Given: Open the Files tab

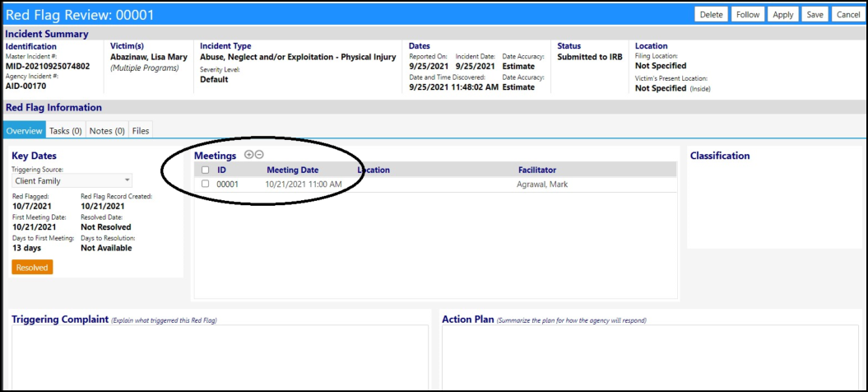Looking at the screenshot, I should coord(141,131).
